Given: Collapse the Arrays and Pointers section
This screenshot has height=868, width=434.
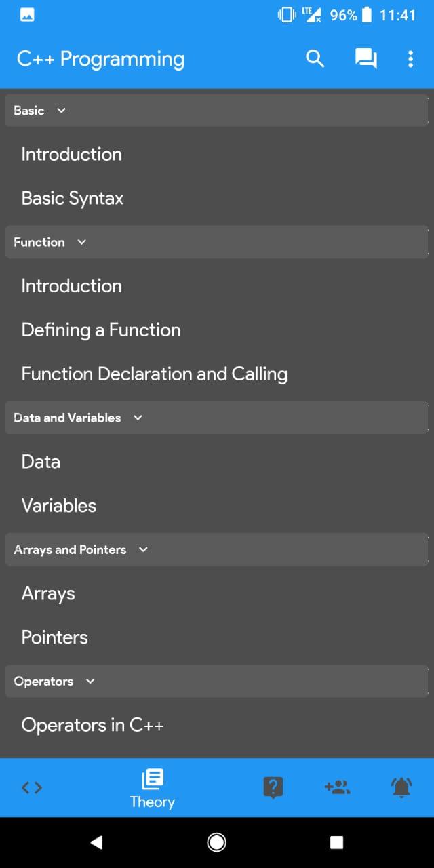Looking at the screenshot, I should click(217, 549).
